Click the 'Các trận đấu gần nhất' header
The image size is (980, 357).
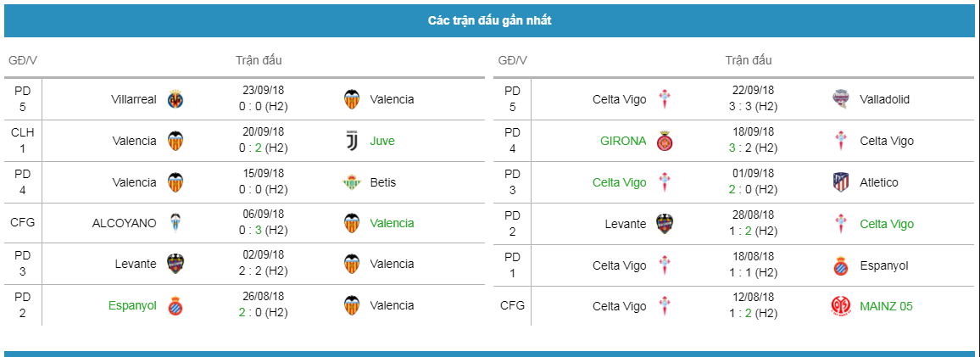(489, 20)
